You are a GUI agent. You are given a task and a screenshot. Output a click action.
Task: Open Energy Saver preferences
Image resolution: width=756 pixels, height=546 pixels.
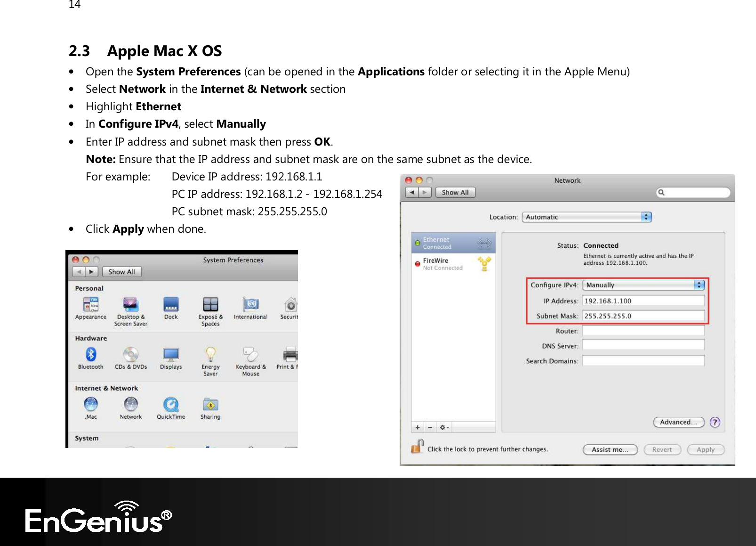point(210,361)
